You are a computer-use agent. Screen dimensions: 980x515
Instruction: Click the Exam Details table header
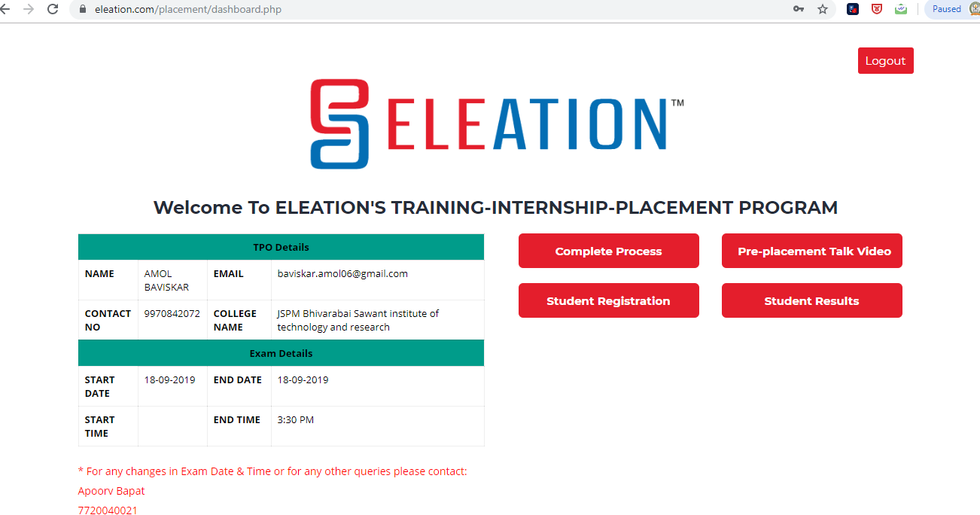tap(281, 353)
